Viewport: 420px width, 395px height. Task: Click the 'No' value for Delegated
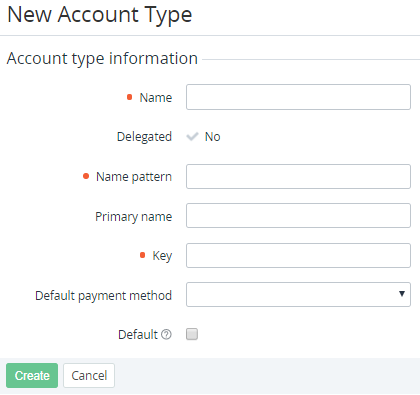click(x=212, y=137)
